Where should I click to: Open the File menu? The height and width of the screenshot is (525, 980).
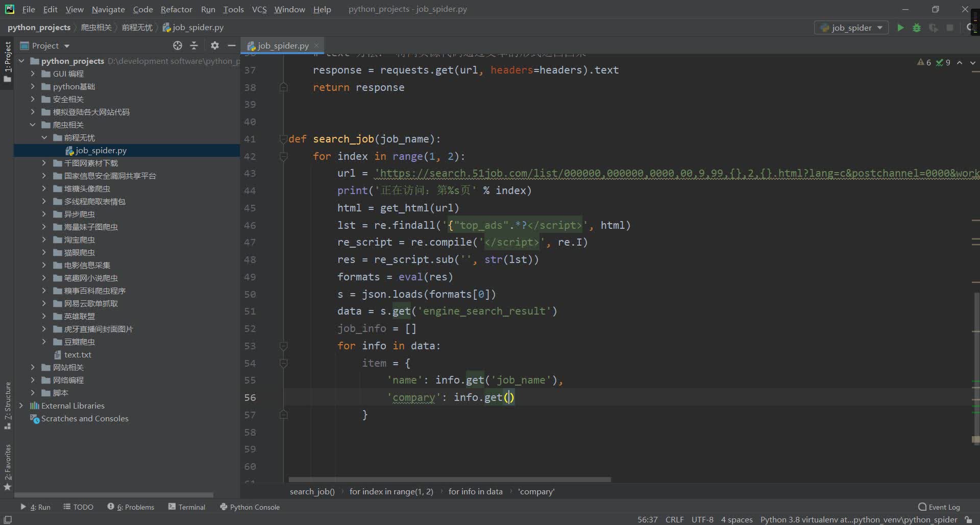pyautogui.click(x=29, y=9)
